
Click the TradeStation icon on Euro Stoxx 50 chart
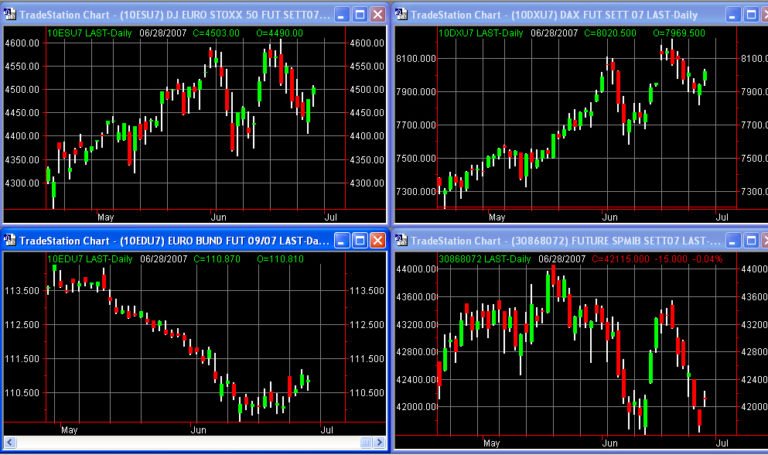[x=10, y=14]
